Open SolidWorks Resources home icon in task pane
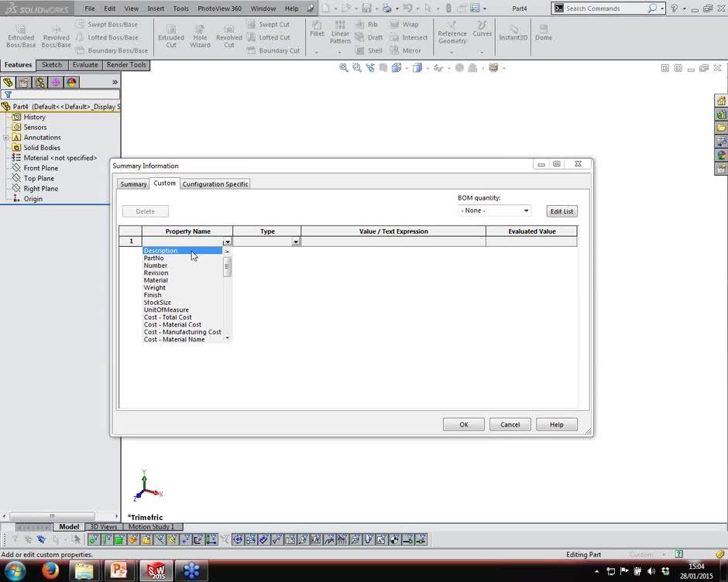The width and height of the screenshot is (728, 582). point(721,101)
